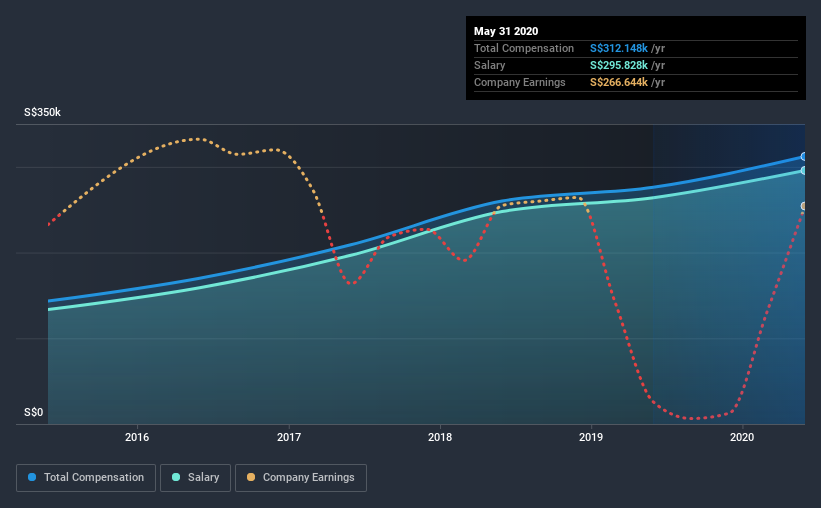
Task: Click the orange Company Earnings legend dot
Action: click(x=251, y=477)
